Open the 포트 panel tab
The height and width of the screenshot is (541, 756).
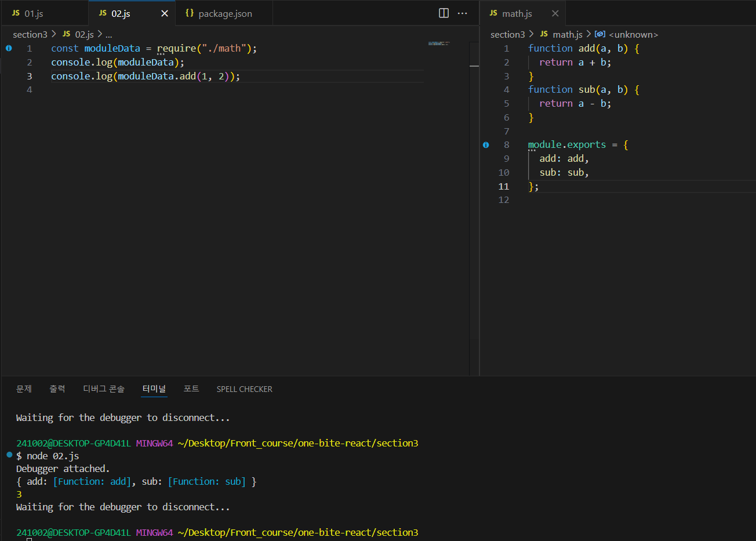coord(191,389)
